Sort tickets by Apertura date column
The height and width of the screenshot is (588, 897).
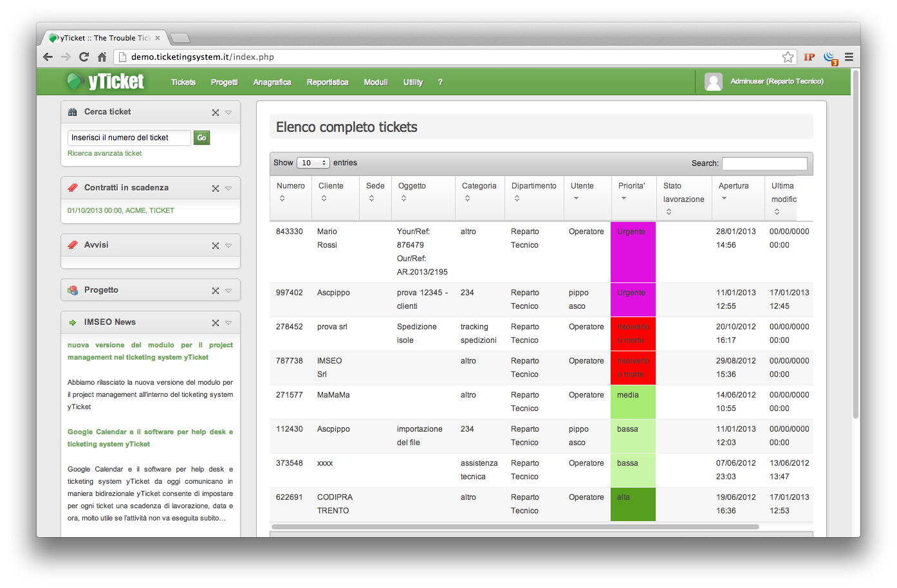[733, 192]
